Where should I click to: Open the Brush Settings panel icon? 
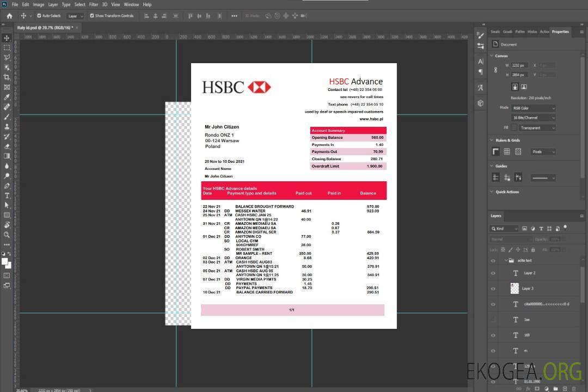[x=481, y=35]
